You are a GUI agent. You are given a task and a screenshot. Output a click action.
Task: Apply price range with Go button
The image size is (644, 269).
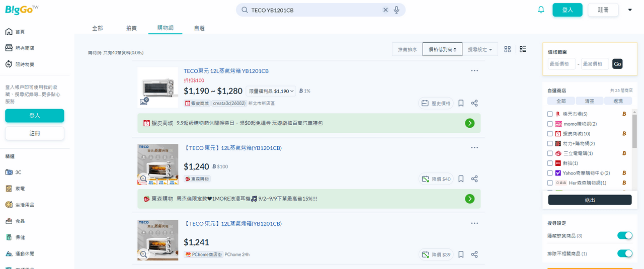(x=617, y=64)
